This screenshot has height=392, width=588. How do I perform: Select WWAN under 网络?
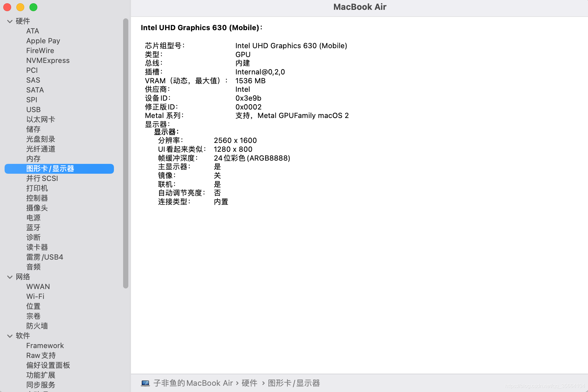click(x=38, y=287)
